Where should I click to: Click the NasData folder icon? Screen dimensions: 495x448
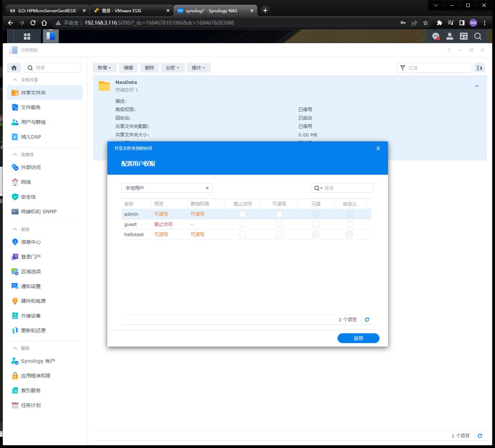tap(104, 86)
